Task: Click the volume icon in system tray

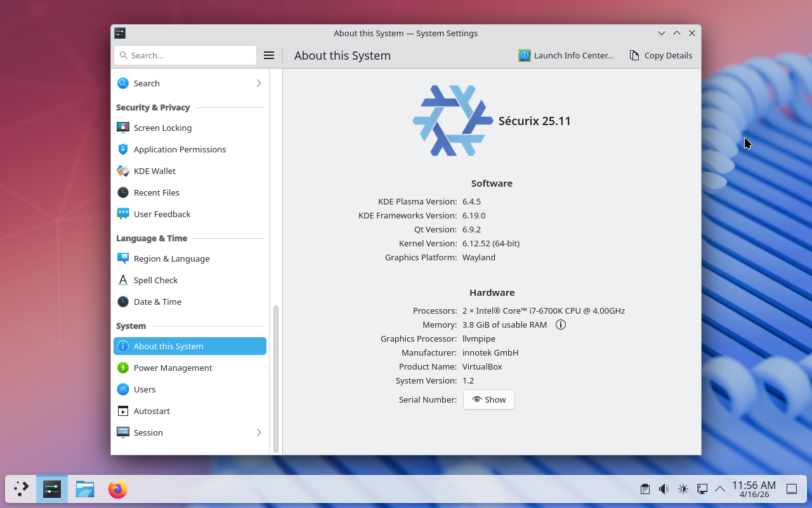Action: click(x=664, y=489)
